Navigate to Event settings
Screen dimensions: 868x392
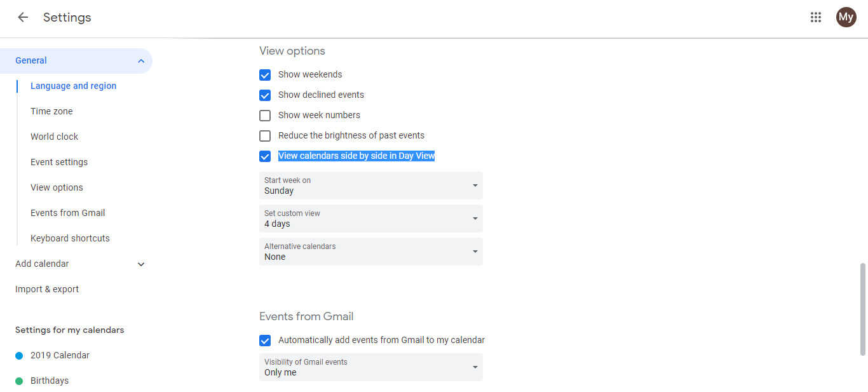pyautogui.click(x=59, y=162)
